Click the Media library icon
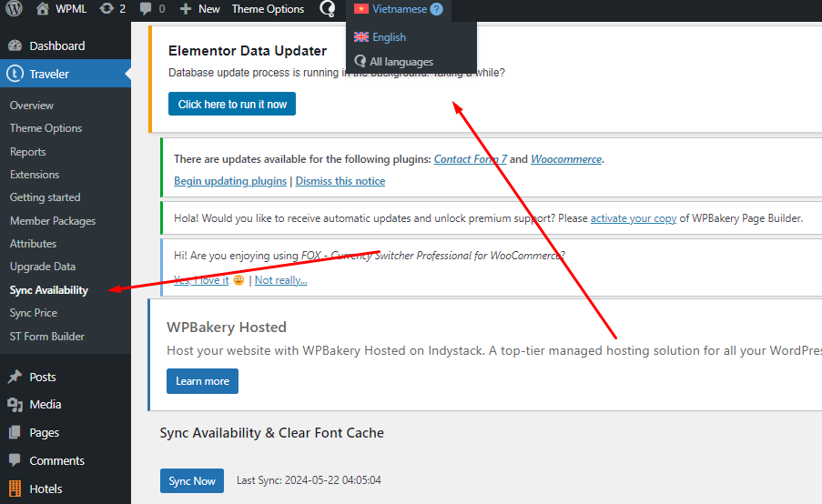The image size is (822, 504). coord(15,405)
